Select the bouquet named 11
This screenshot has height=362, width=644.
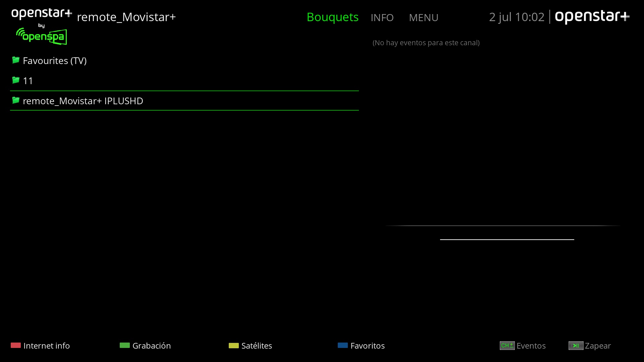[28, 81]
